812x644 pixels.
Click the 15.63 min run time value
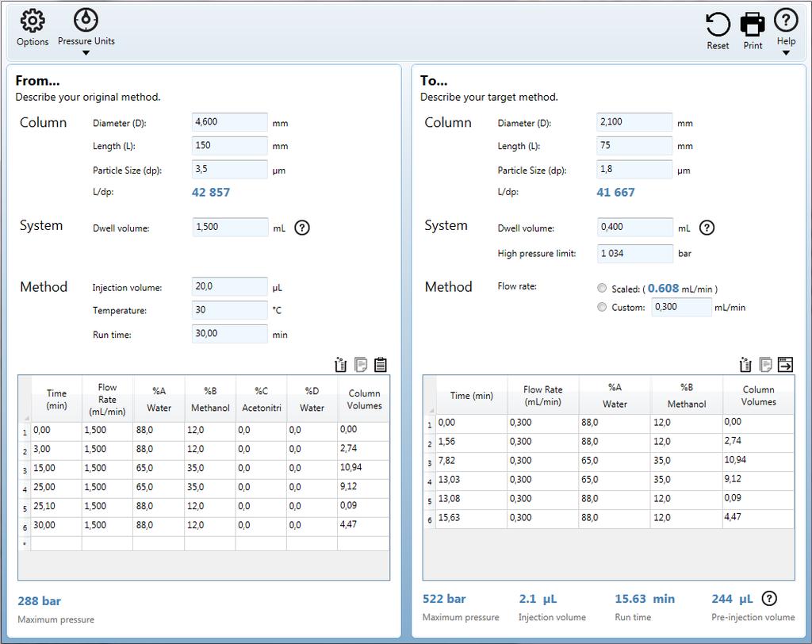coord(644,599)
